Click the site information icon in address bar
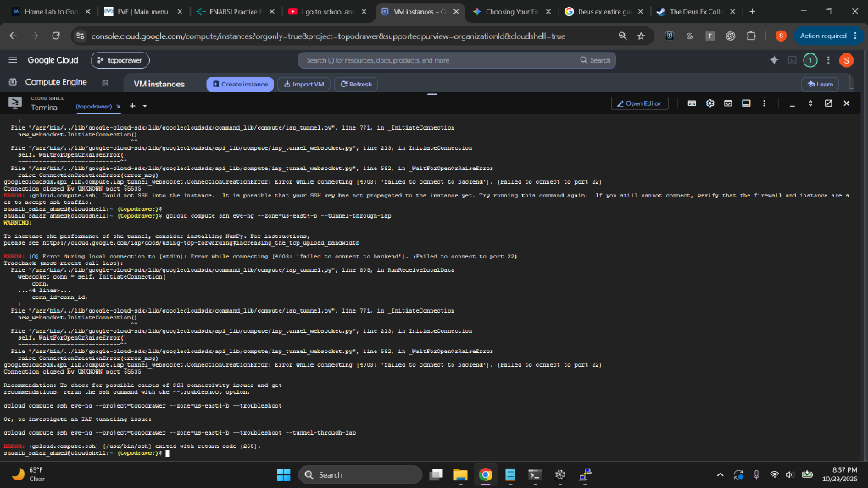This screenshot has width=868, height=488. 81,36
